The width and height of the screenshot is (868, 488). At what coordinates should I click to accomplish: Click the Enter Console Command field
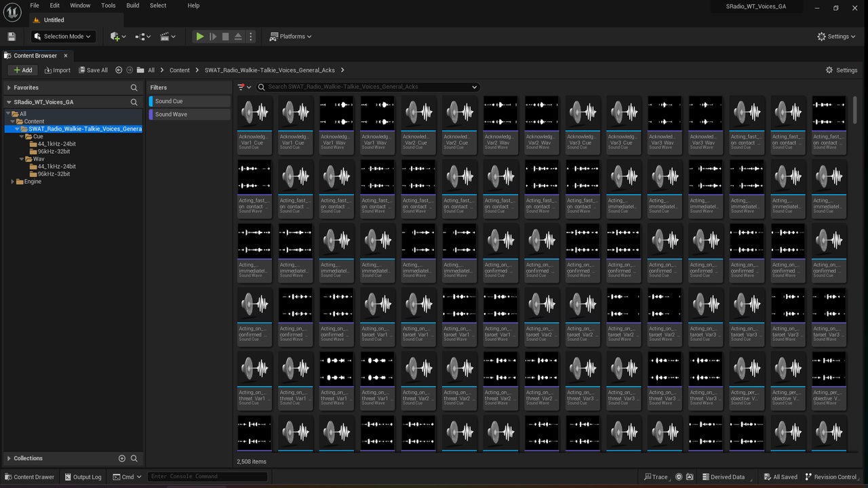click(x=208, y=476)
